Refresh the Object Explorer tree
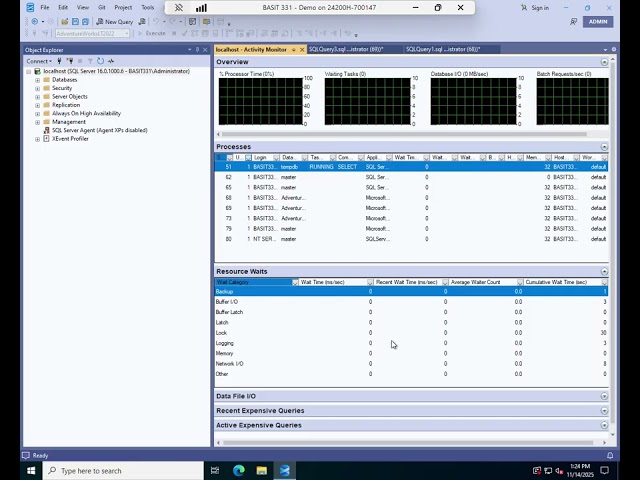Screen dimensions: 640x480 (100, 61)
